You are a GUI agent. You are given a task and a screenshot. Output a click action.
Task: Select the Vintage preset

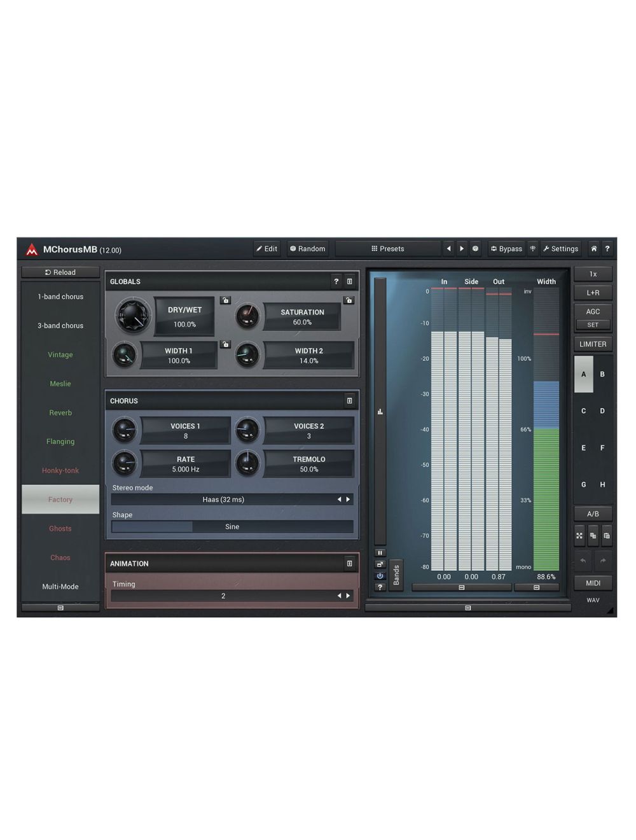(60, 354)
